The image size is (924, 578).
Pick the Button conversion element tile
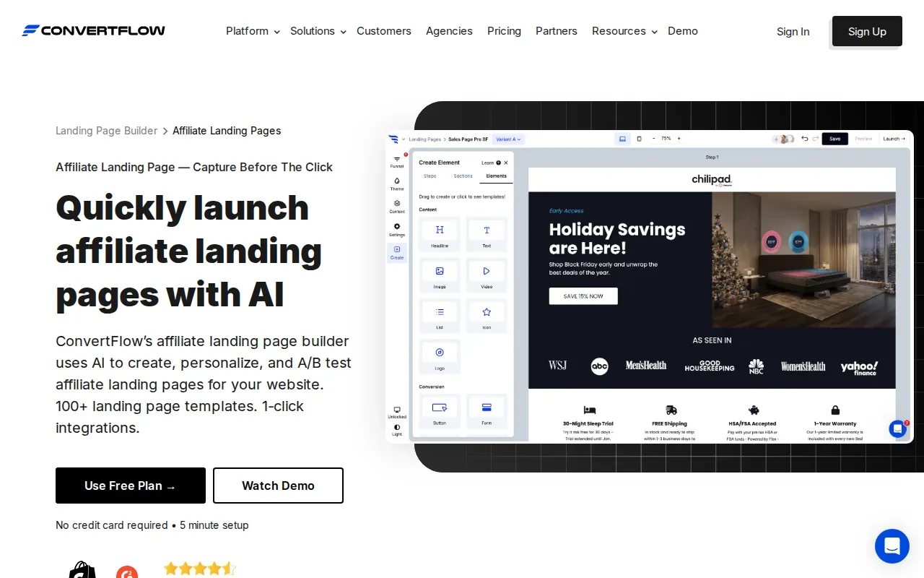440,411
